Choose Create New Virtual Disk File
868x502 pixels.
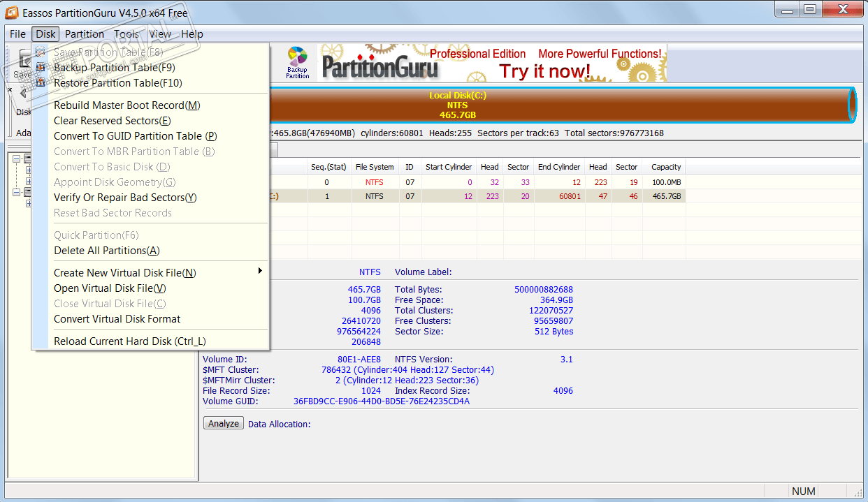pyautogui.click(x=150, y=273)
